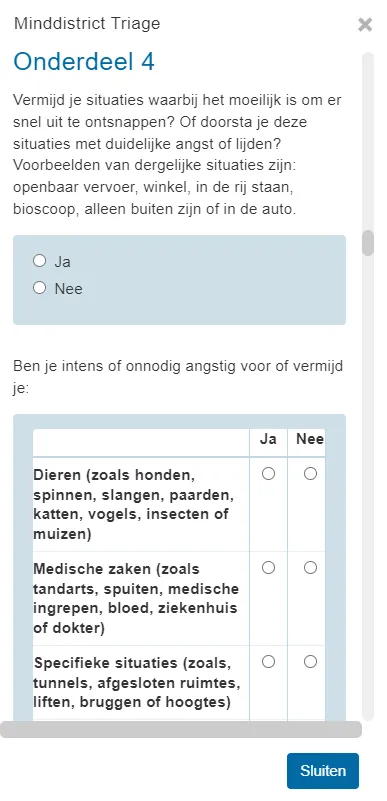Mark Ja for Medische zaken

click(269, 568)
